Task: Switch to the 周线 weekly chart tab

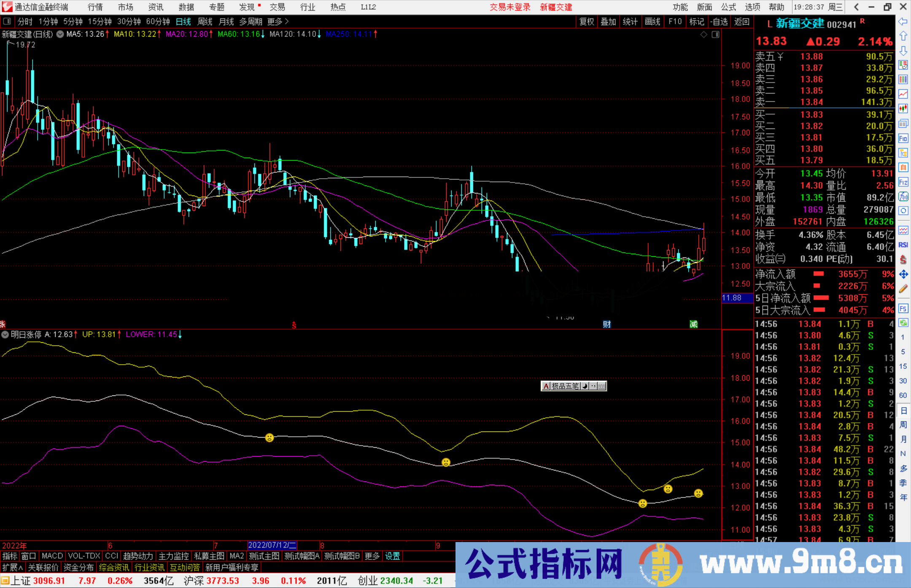Action: 205,21
